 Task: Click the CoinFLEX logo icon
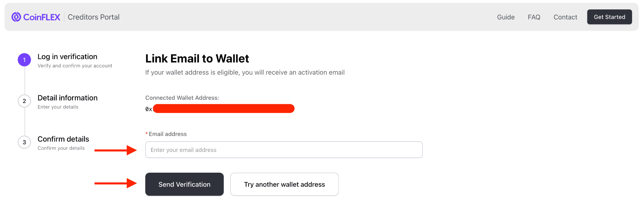pos(16,17)
